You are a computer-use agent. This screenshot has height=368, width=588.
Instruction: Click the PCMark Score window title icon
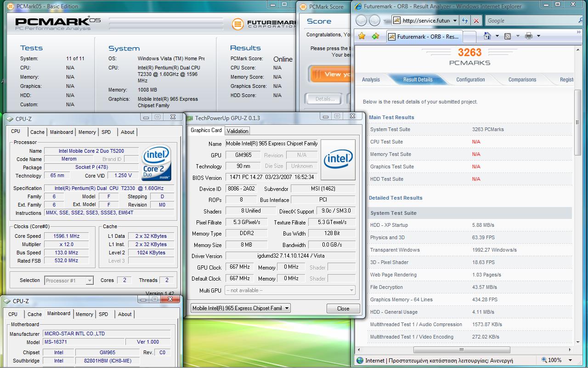(x=303, y=6)
